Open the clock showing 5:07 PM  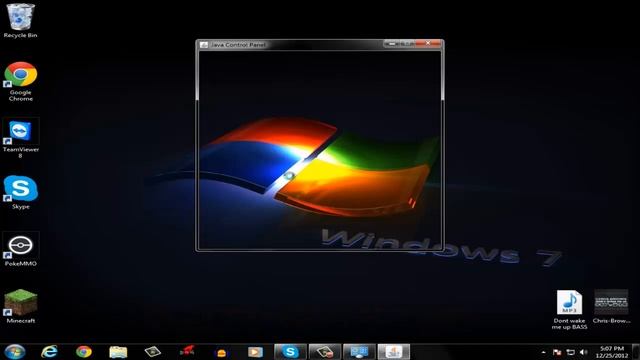(x=611, y=352)
